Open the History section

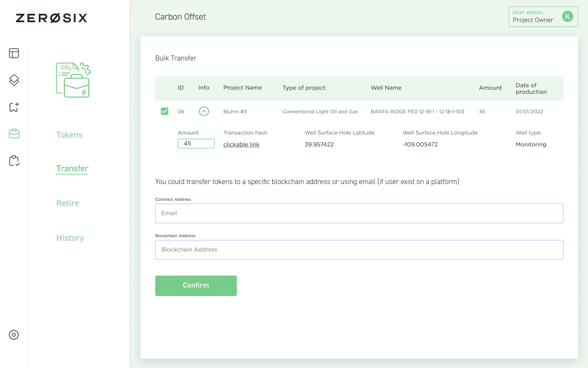pyautogui.click(x=70, y=238)
